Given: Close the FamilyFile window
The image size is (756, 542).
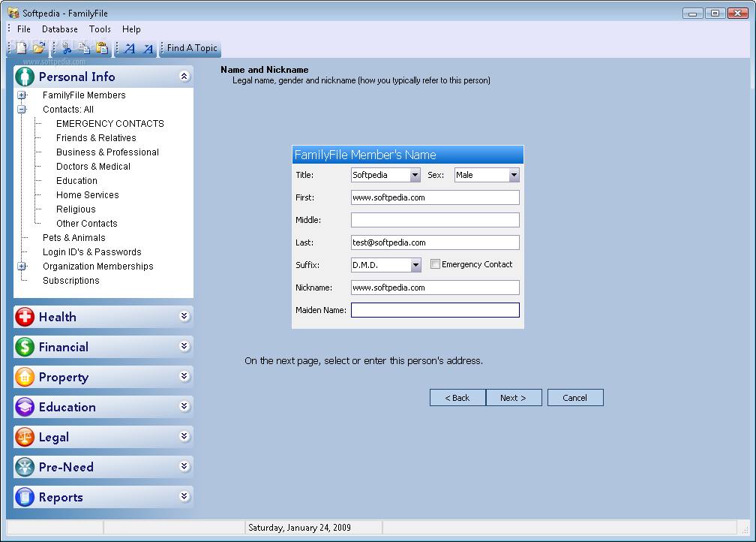Looking at the screenshot, I should [738, 13].
